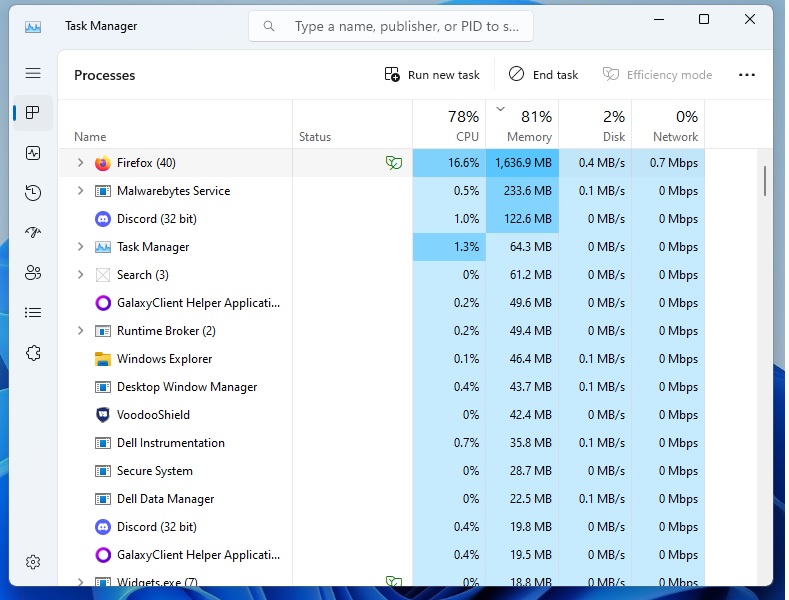Click the process search box
Viewport: 789px width, 600px height.
tap(391, 26)
